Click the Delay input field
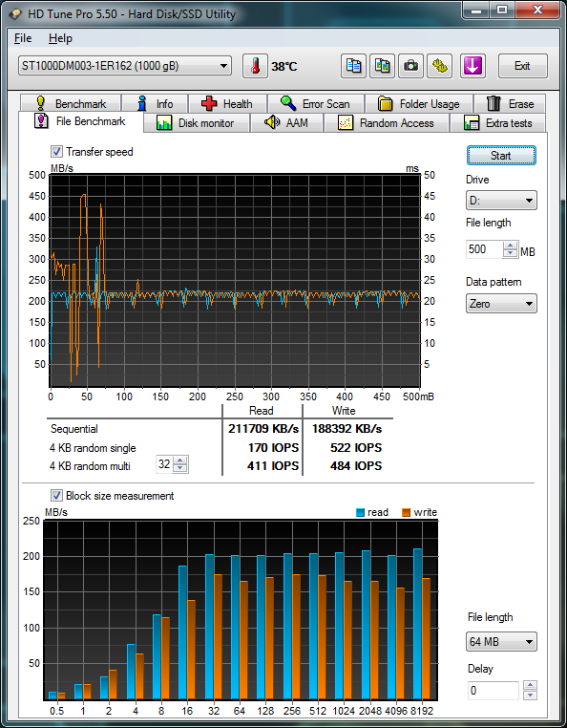The image size is (567, 728). pyautogui.click(x=493, y=690)
